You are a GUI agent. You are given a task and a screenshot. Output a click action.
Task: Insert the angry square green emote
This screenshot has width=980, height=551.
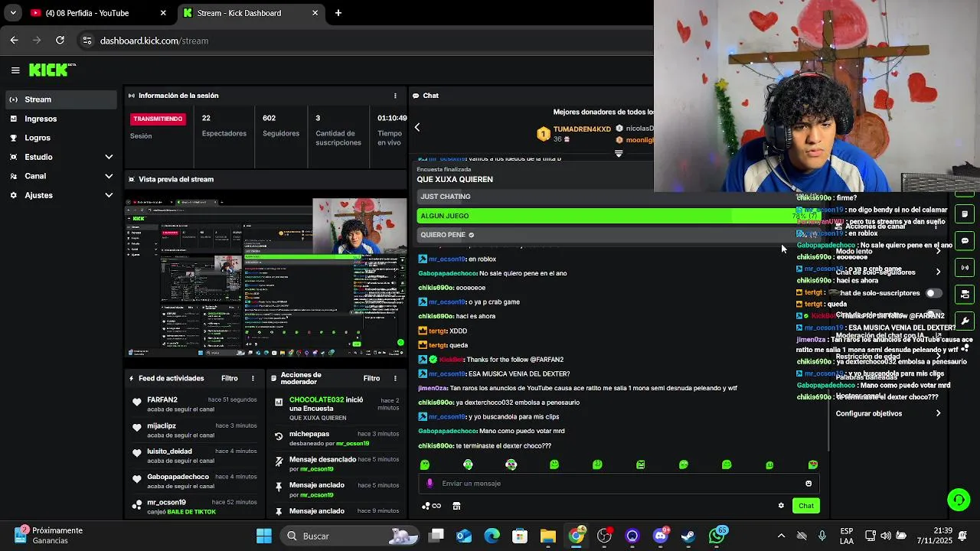(641, 465)
